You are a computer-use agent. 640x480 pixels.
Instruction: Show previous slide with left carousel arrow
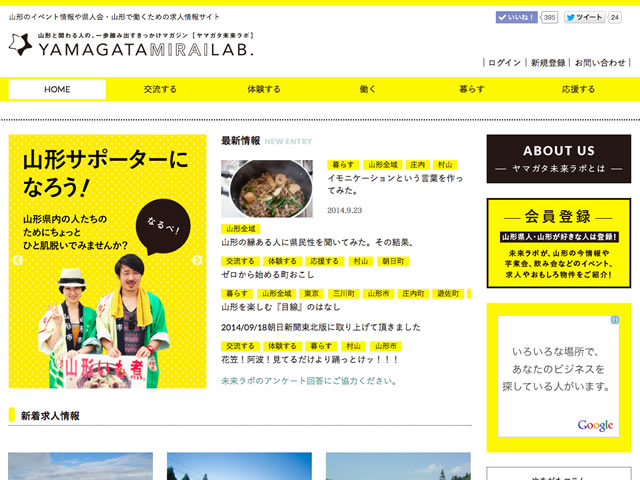coord(18,260)
